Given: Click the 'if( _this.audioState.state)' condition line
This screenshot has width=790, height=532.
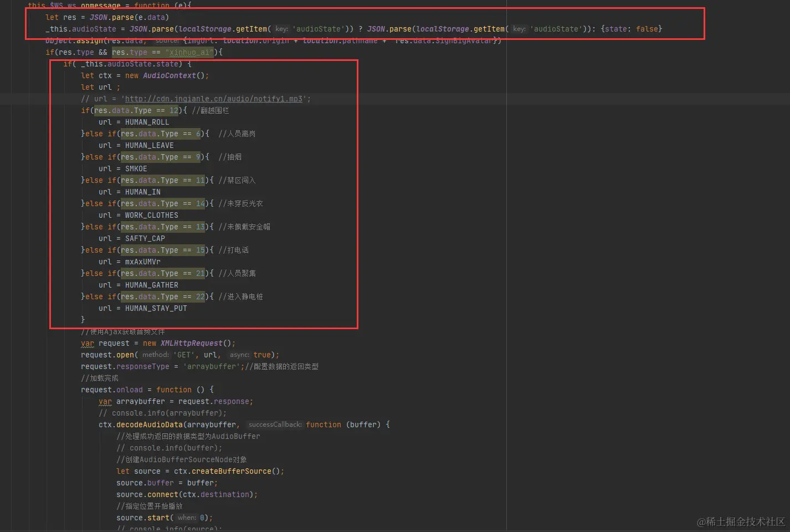Looking at the screenshot, I should (x=127, y=64).
